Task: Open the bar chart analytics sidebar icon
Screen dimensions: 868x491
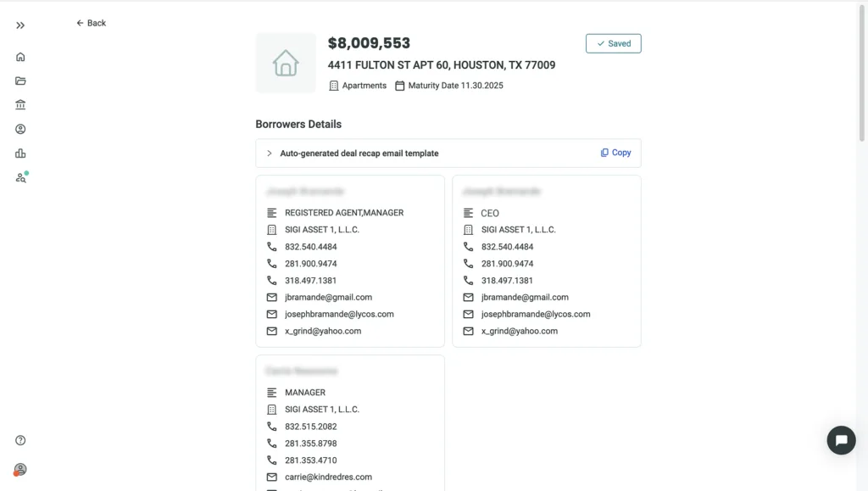Action: pos(19,153)
